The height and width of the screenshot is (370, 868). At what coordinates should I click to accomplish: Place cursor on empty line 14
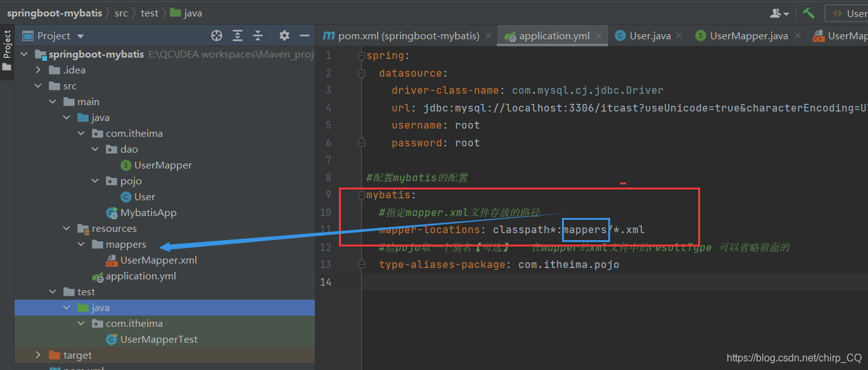tap(615, 282)
